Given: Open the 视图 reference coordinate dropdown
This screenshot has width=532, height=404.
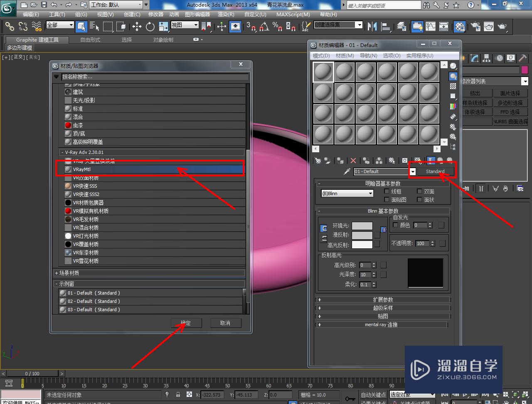Looking at the screenshot, I should point(185,25).
